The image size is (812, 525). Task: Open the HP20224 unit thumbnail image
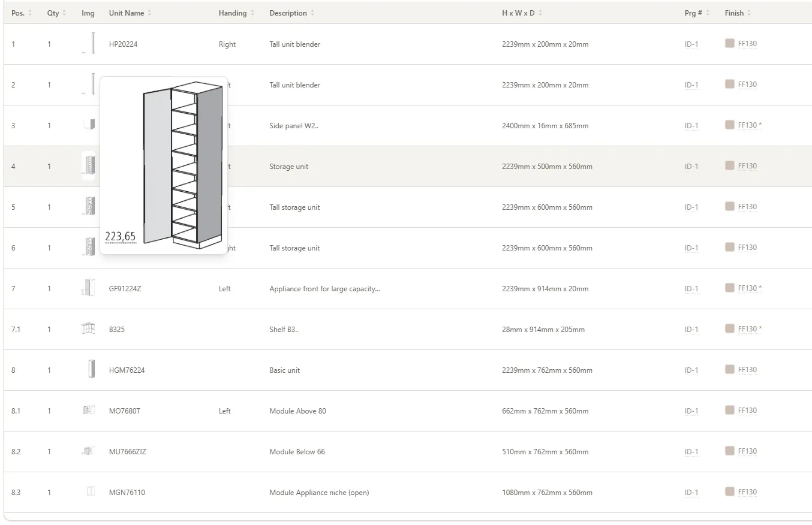point(88,44)
